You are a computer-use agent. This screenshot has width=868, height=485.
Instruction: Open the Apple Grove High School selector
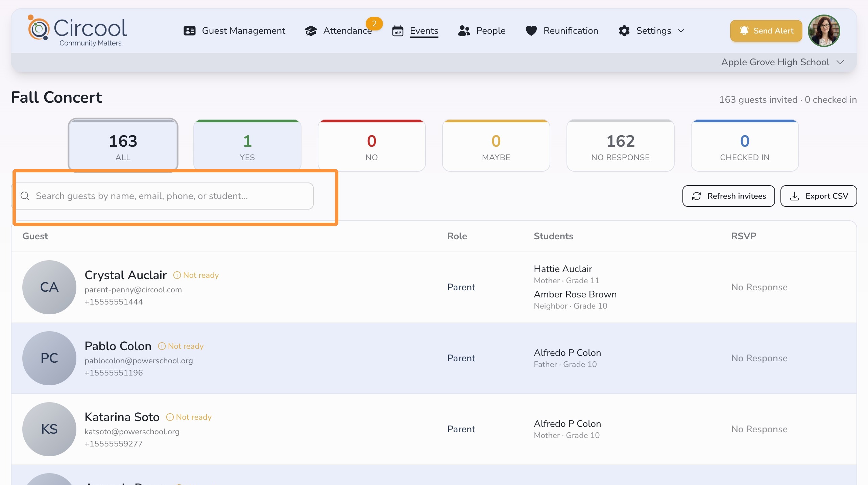click(783, 62)
